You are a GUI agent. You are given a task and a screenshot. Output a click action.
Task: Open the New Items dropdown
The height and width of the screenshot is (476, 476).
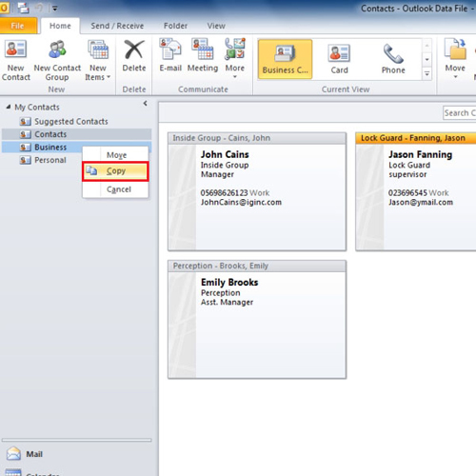[x=98, y=60]
